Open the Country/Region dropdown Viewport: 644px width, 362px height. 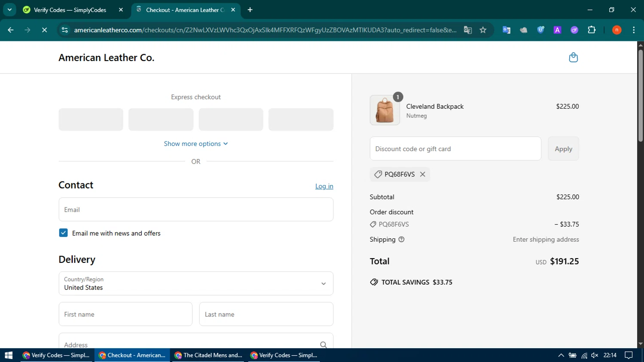coord(196,283)
